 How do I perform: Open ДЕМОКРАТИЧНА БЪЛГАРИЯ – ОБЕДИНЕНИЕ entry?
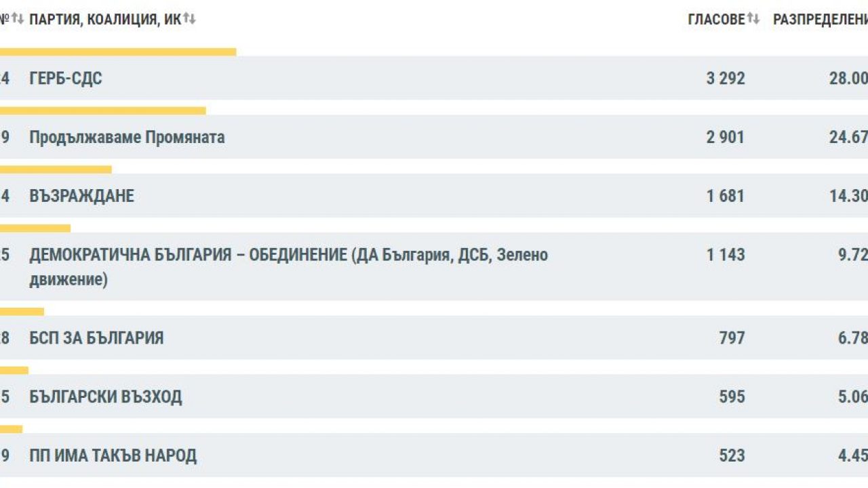coord(288,256)
